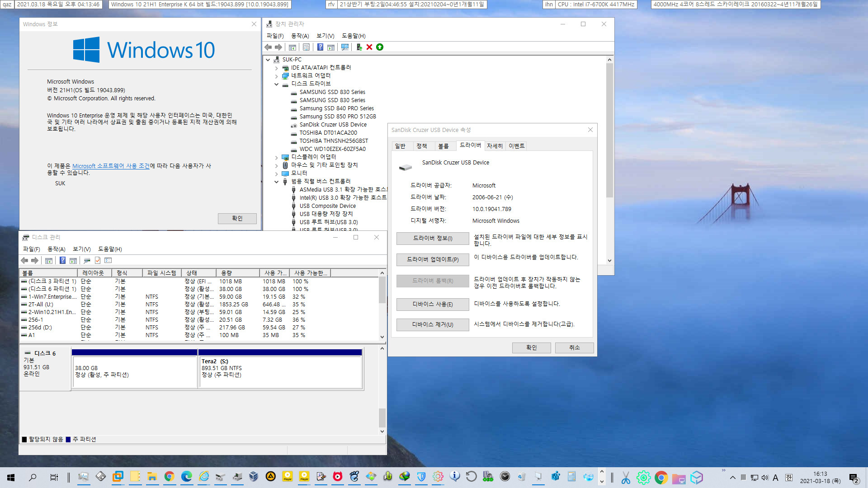
Task: Expand the 네트워크 어댑터 tree node
Action: [x=277, y=75]
